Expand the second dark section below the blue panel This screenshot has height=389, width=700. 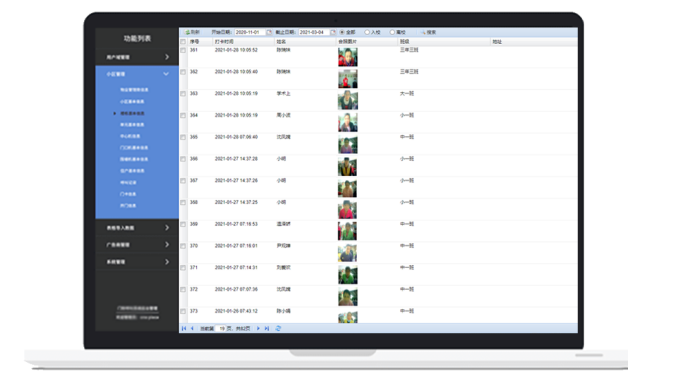pyautogui.click(x=137, y=245)
